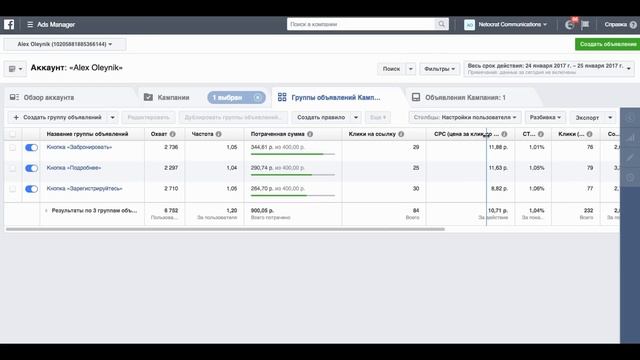Click the Facebook logo icon
640x360 pixels.
click(x=9, y=24)
